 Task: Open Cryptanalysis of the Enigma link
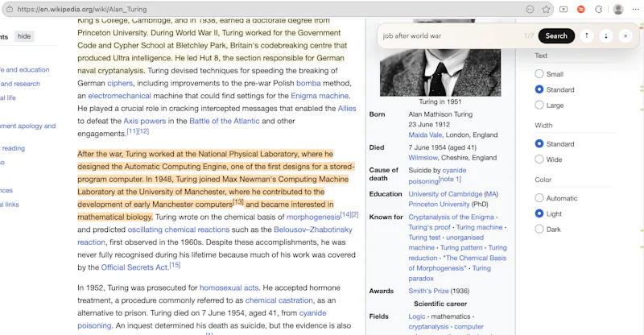451,217
